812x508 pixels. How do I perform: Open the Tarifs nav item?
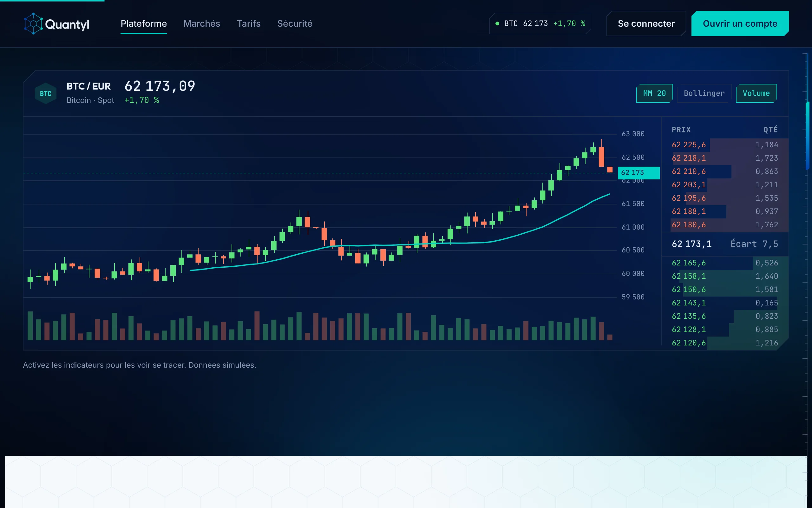pyautogui.click(x=249, y=23)
